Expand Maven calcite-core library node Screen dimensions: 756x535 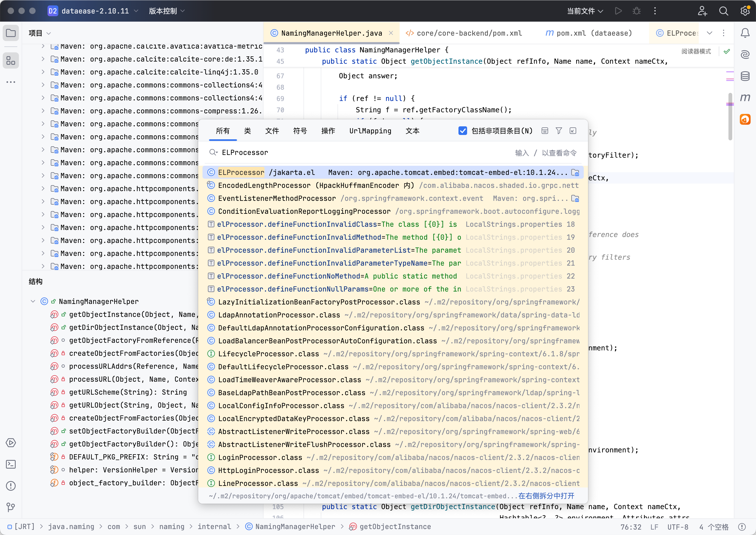(x=43, y=59)
